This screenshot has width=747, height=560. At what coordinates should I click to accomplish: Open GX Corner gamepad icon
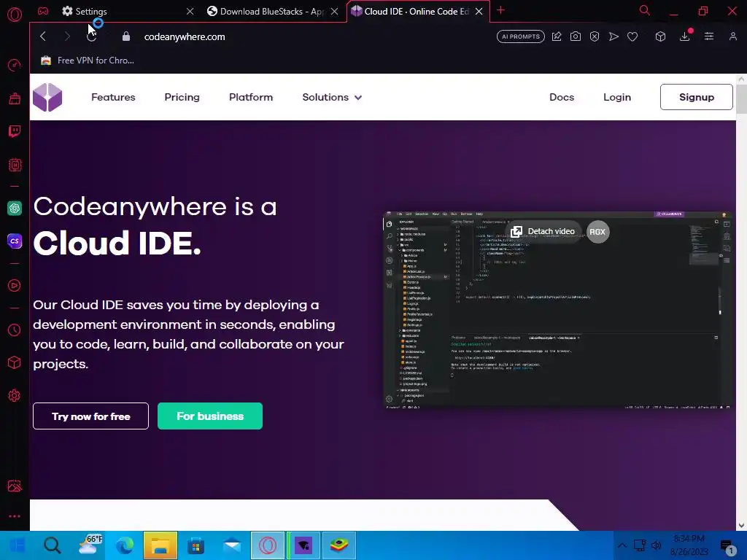click(43, 11)
